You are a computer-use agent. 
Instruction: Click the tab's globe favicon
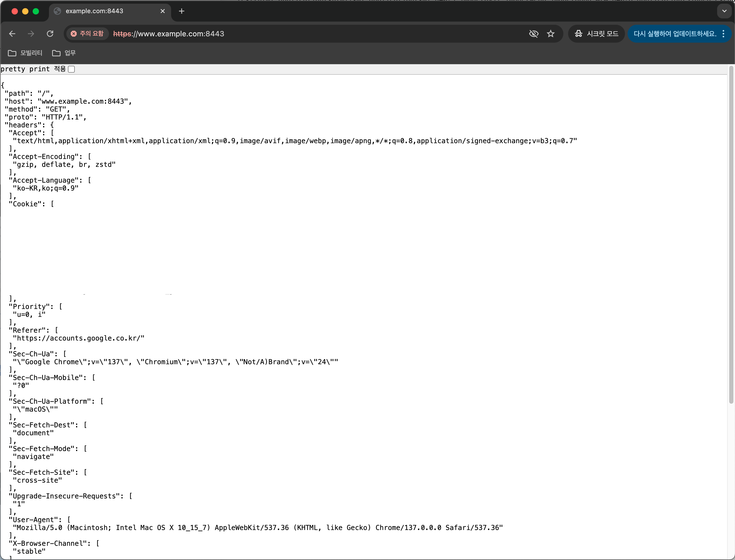(57, 11)
